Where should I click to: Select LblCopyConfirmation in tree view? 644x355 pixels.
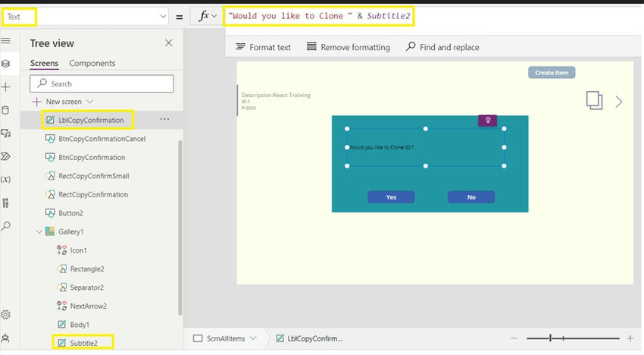(x=91, y=120)
